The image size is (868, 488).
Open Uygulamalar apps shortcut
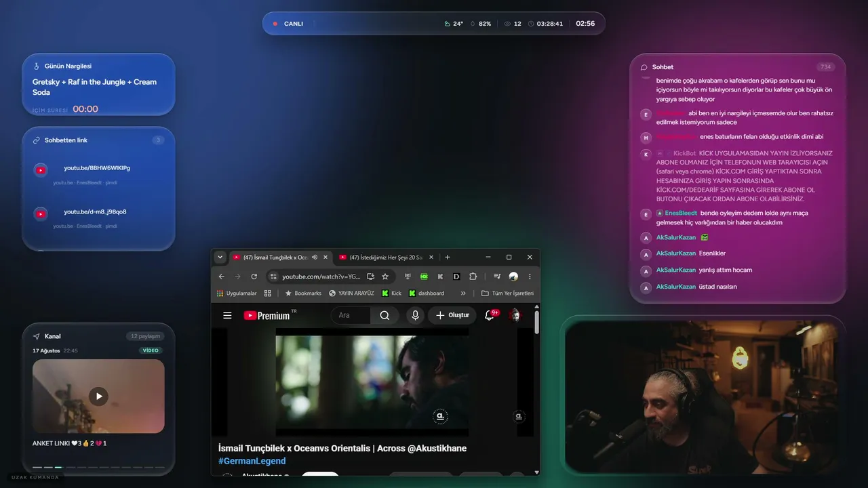[237, 293]
